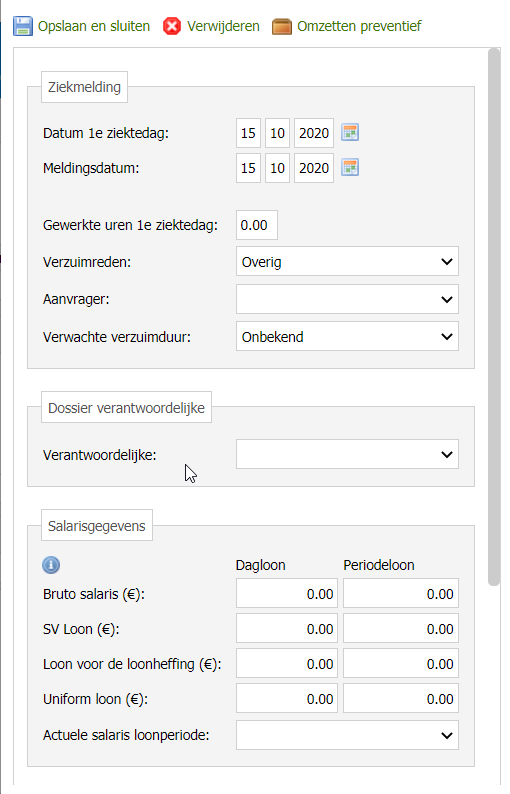
Task: Click day field of Meldingsdatum
Action: pyautogui.click(x=248, y=168)
